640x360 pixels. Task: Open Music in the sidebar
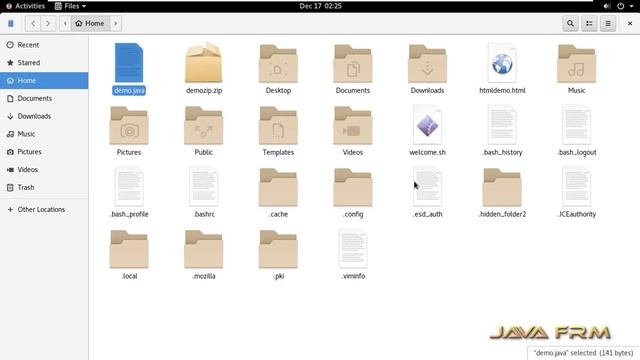click(44, 134)
